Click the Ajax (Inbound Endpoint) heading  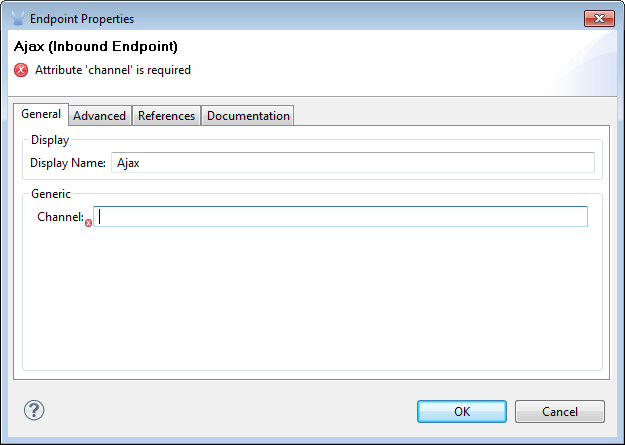tap(96, 46)
